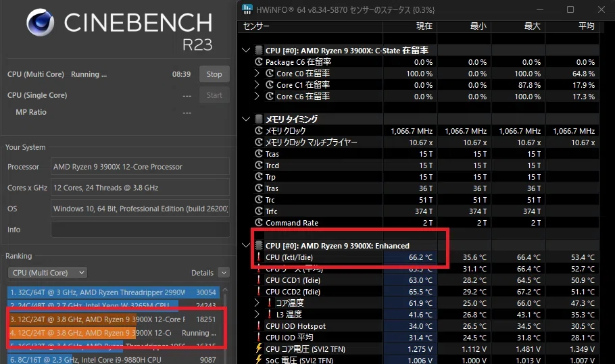Open the CPU (Multi Core) ranking dropdown

[x=47, y=273]
